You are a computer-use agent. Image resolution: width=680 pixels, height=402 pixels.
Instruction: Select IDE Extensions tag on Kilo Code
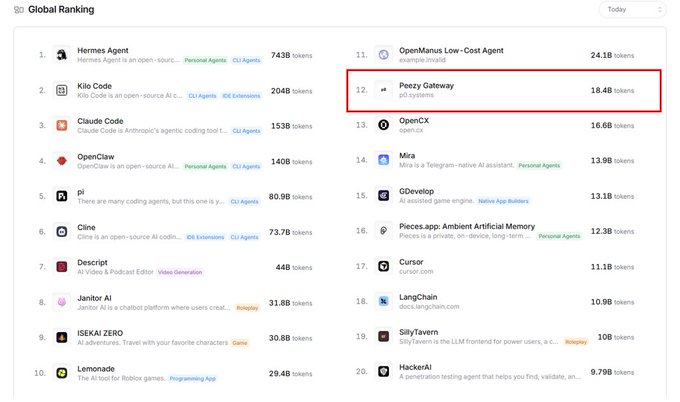click(x=241, y=96)
